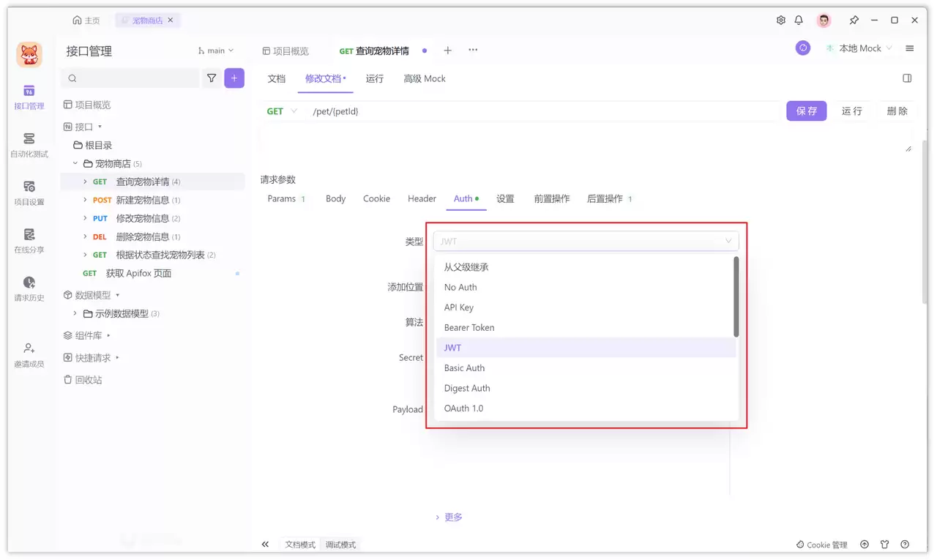Switch to the 运行 tab
Screen dimensions: 937x560
(375, 78)
